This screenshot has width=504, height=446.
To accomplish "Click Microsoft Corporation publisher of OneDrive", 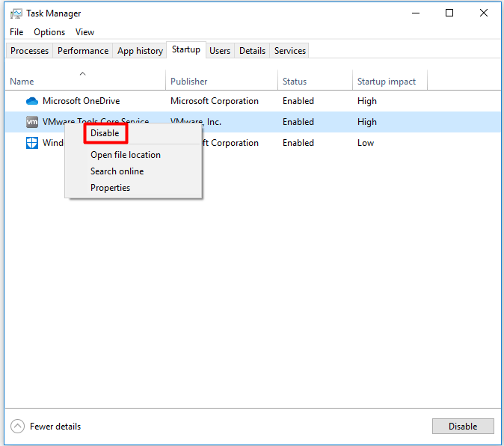I will click(x=215, y=101).
